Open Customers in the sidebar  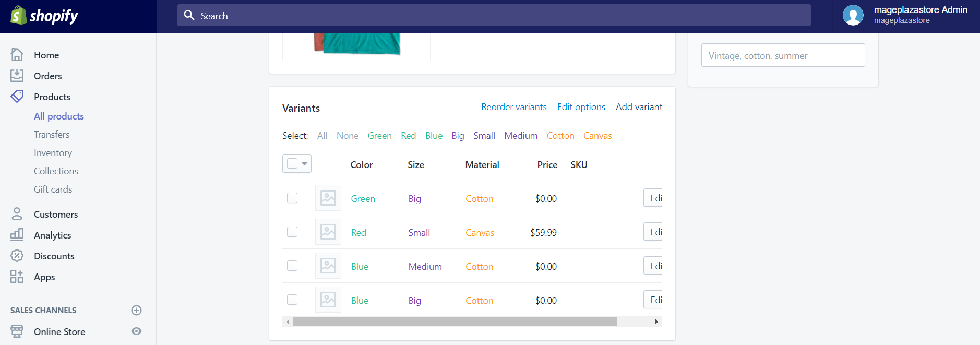click(x=56, y=214)
